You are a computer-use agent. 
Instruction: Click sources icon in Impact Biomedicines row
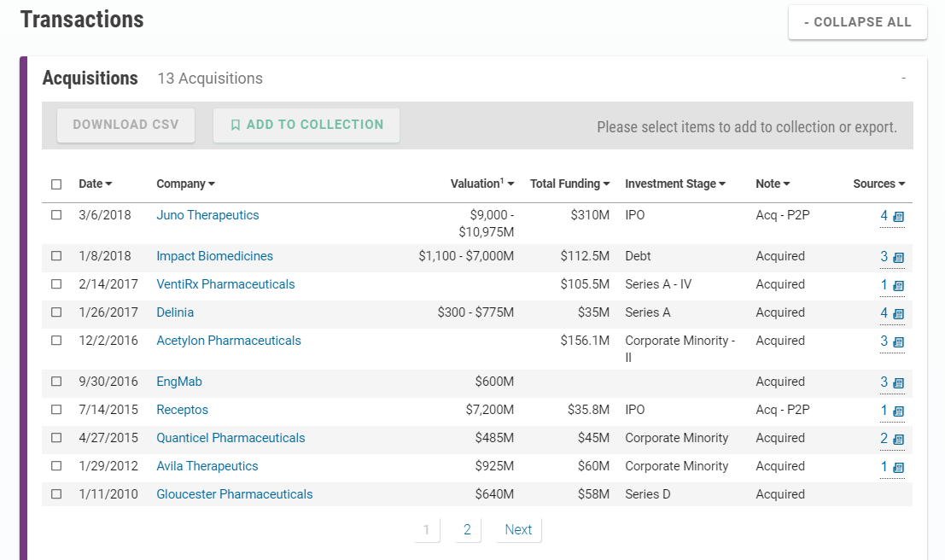tap(898, 258)
